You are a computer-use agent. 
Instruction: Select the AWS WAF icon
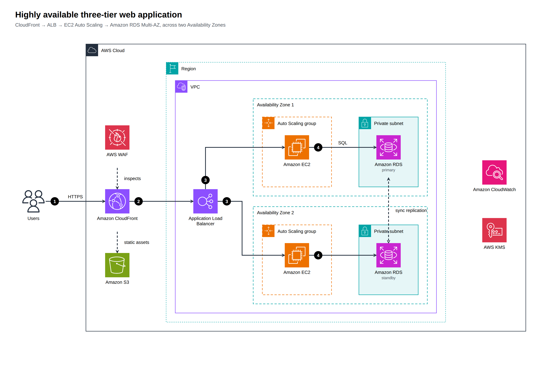pyautogui.click(x=117, y=138)
